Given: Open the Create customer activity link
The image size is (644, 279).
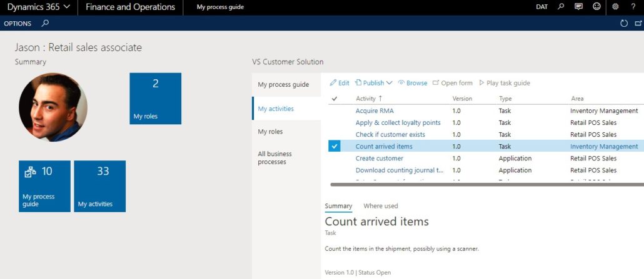Looking at the screenshot, I should click(380, 159).
